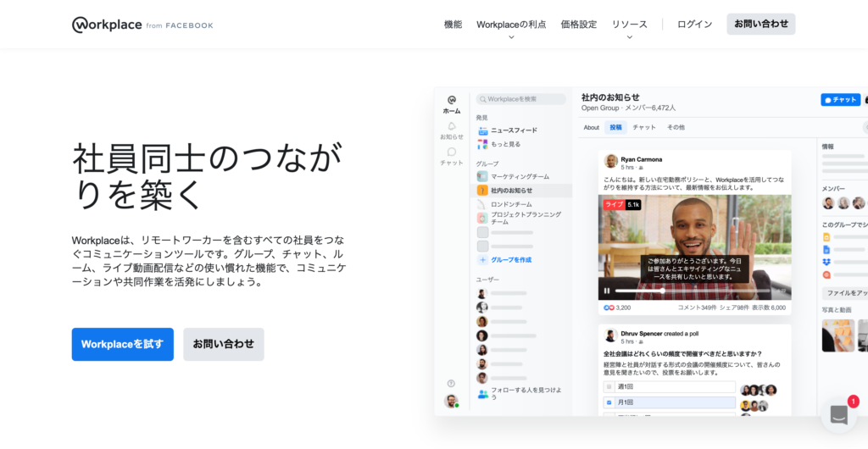Click the Ryan Carmona author name
Image resolution: width=868 pixels, height=449 pixels.
(x=641, y=159)
